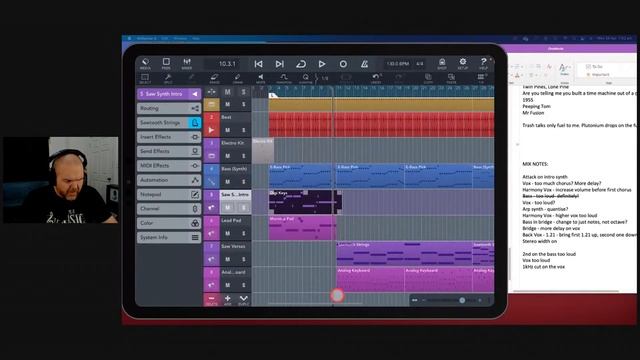
Task: Open the Sawtooth Strings instrument slot
Action: (169, 122)
